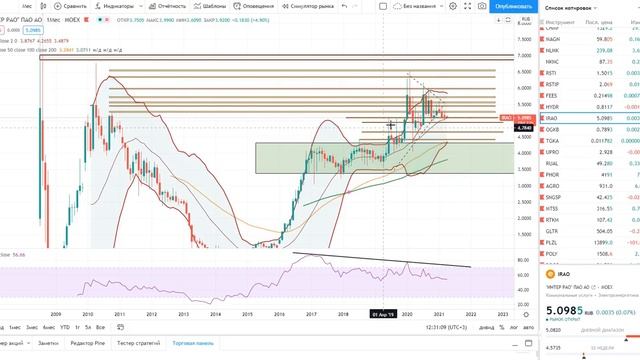Take a chart snapshot with camera icon
The image size is (640, 360).
[x=482, y=6]
